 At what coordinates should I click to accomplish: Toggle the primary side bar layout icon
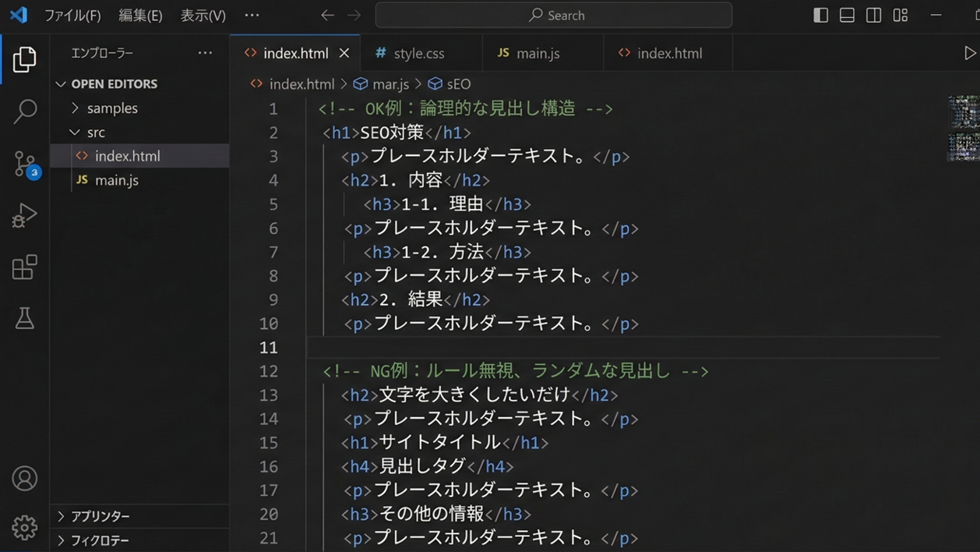click(820, 16)
